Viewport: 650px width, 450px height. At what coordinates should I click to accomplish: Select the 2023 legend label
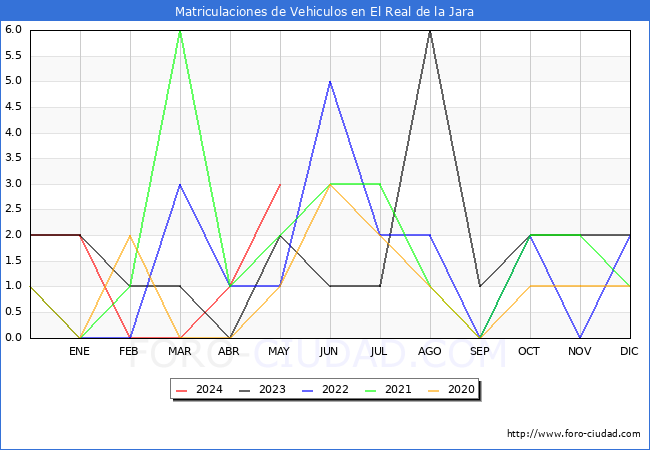pos(272,390)
